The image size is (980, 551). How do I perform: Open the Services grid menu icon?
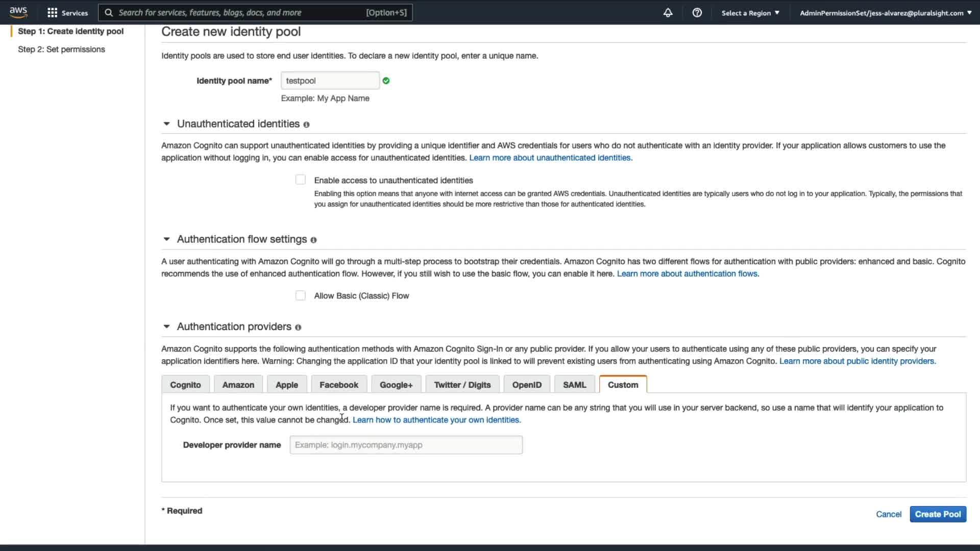click(x=52, y=13)
